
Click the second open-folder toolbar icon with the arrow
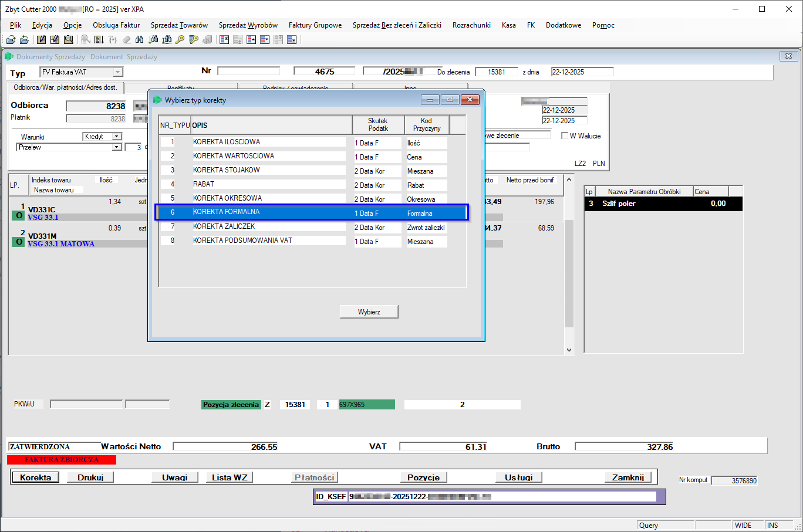(24, 40)
